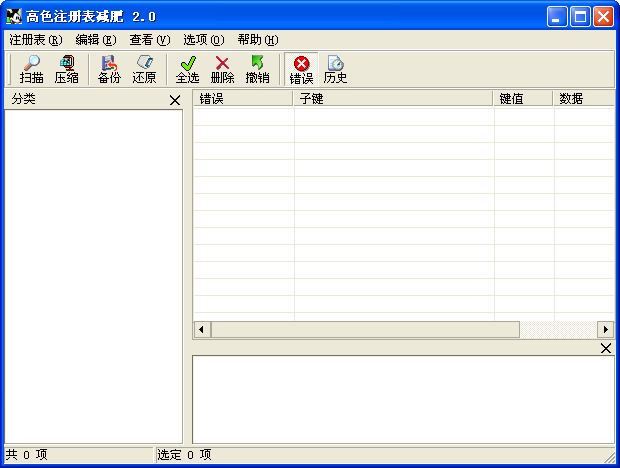The width and height of the screenshot is (620, 468).
Task: Close the bottom details pane
Action: coord(605,348)
